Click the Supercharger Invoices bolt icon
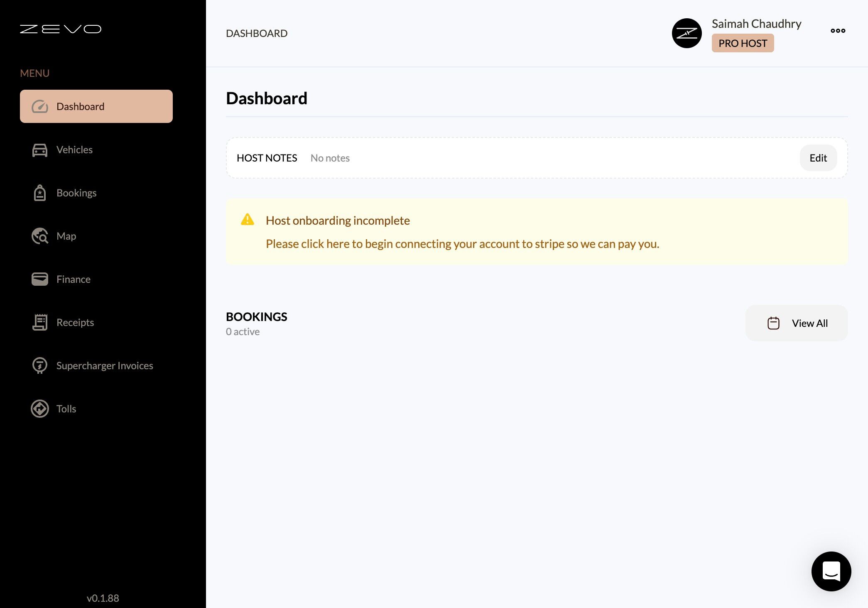Screen dimensions: 868x608 [x=40, y=365]
